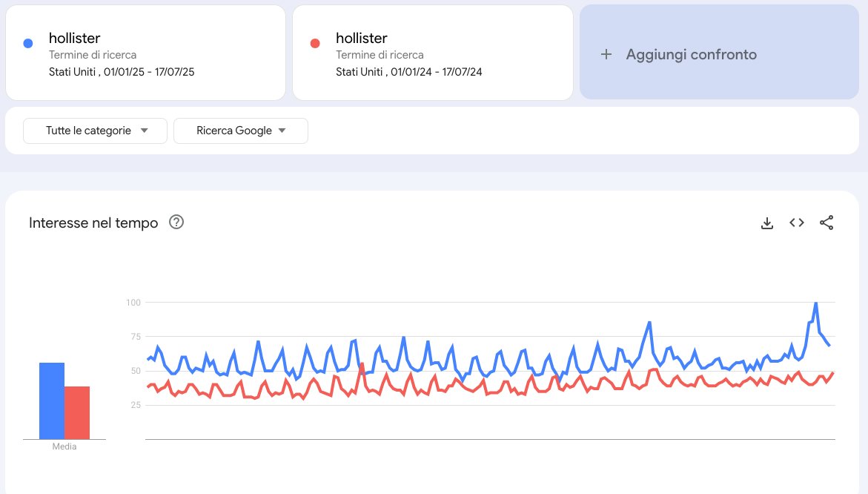Screen dimensions: 868x494
Task: Edit the hollister term dated 01/01/24 - 17/07/24
Action: point(433,53)
